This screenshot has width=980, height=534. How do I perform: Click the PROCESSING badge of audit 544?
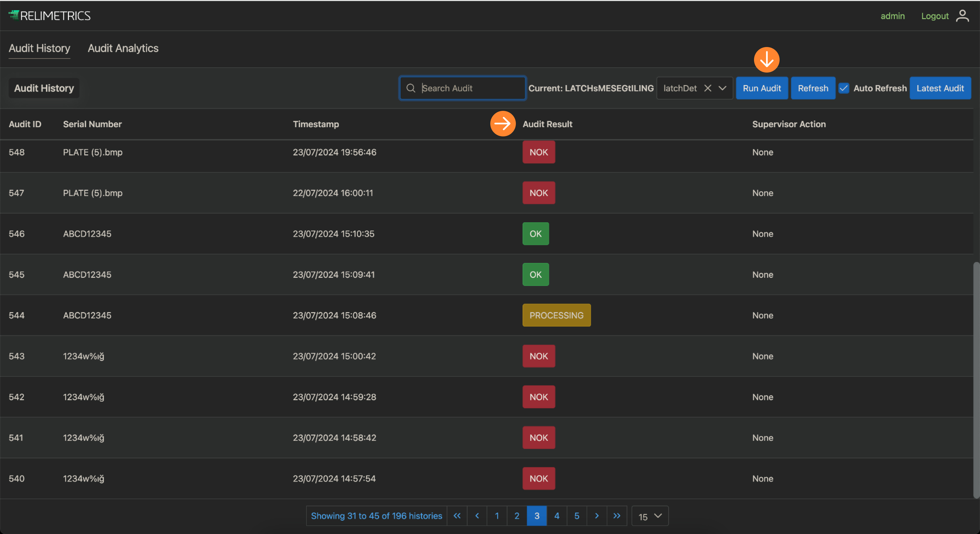tap(557, 315)
